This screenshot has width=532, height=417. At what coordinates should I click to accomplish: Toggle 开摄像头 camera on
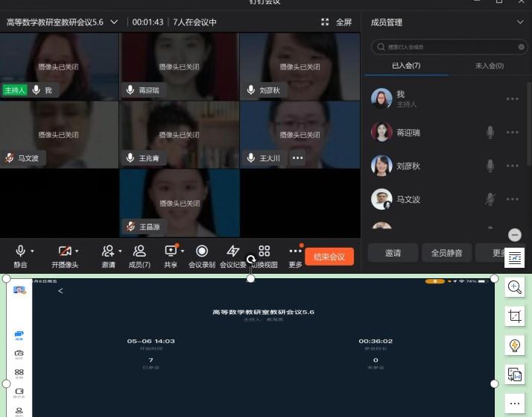63,251
